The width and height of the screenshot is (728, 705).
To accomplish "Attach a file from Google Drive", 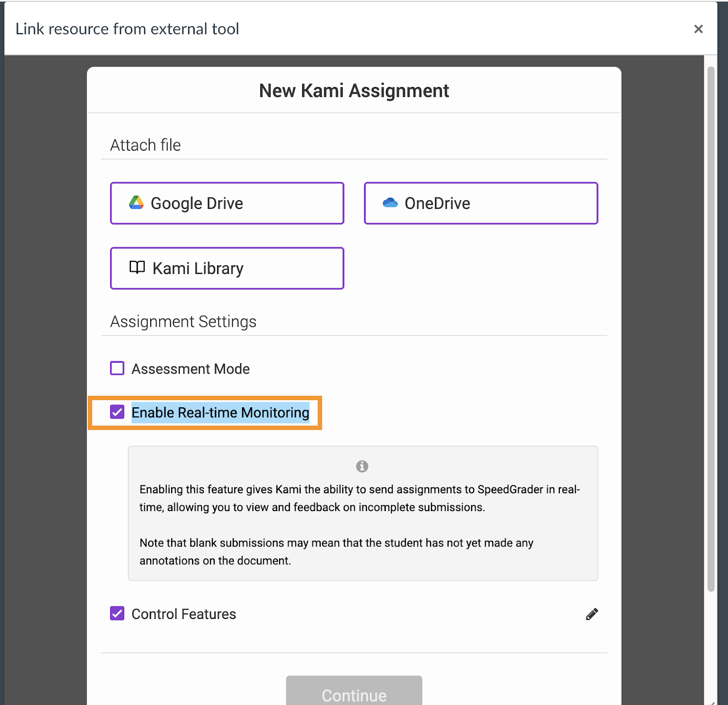I will tap(227, 203).
